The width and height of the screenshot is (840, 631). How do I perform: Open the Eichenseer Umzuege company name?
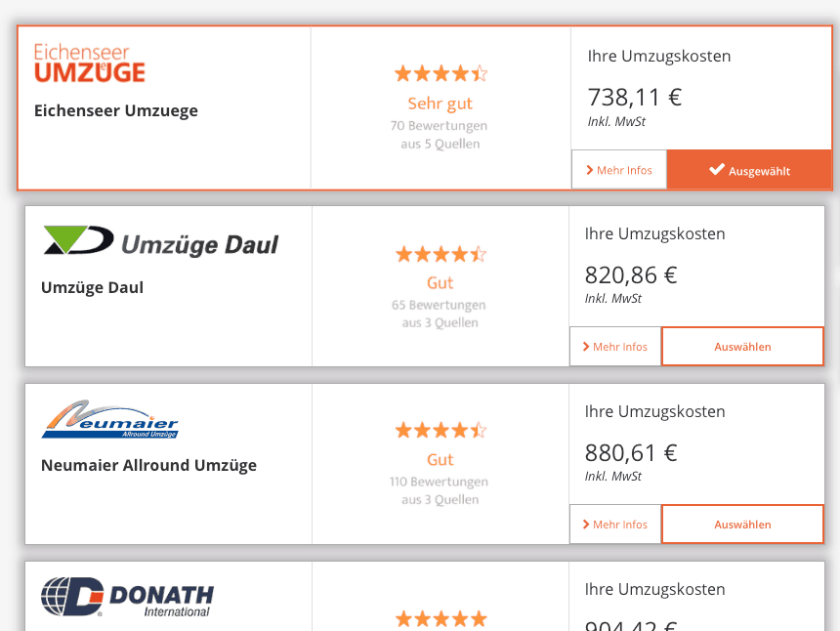click(116, 110)
